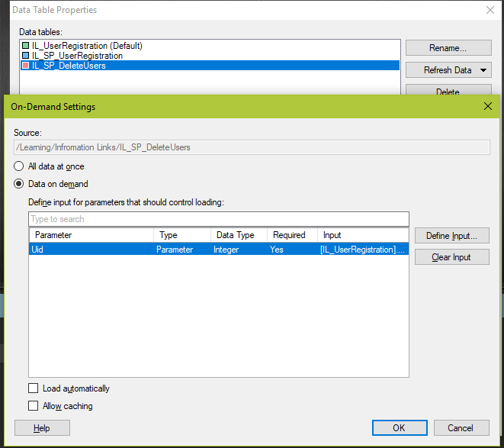This screenshot has width=504, height=448.
Task: Click blue icon beside IL_SP_UserRegistration
Action: click(26, 56)
